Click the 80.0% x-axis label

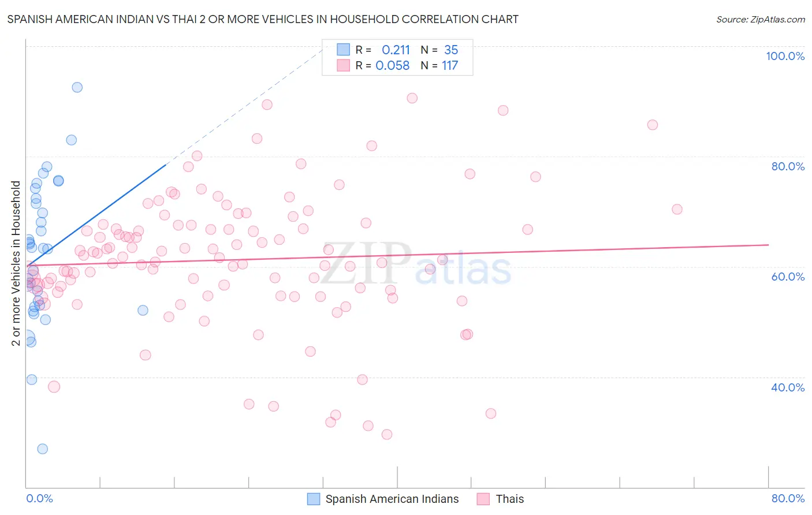tap(788, 498)
